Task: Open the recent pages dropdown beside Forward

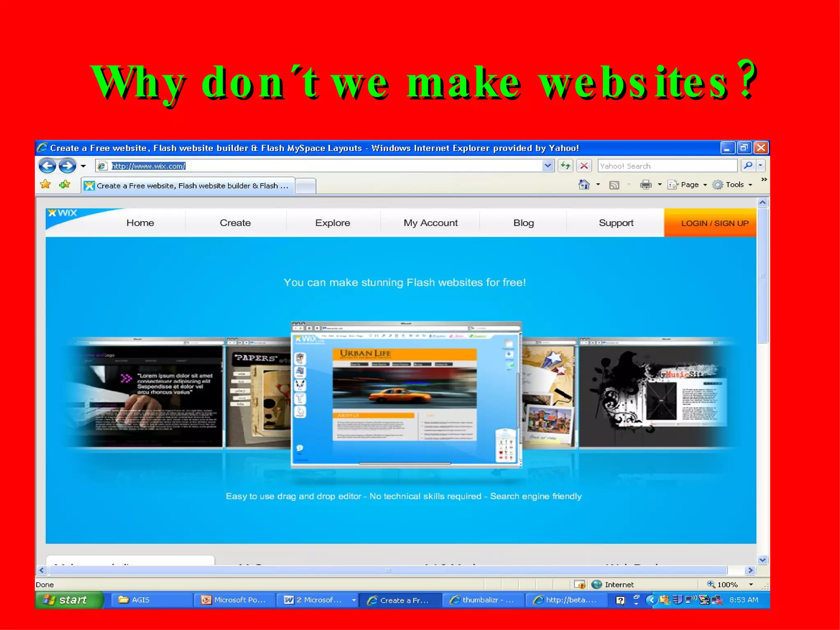Action: tap(83, 166)
